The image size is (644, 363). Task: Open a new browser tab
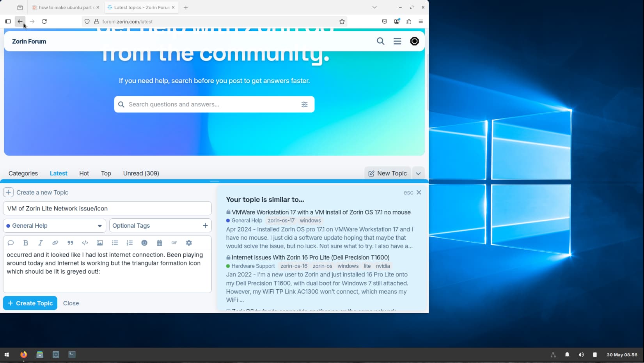186,7
